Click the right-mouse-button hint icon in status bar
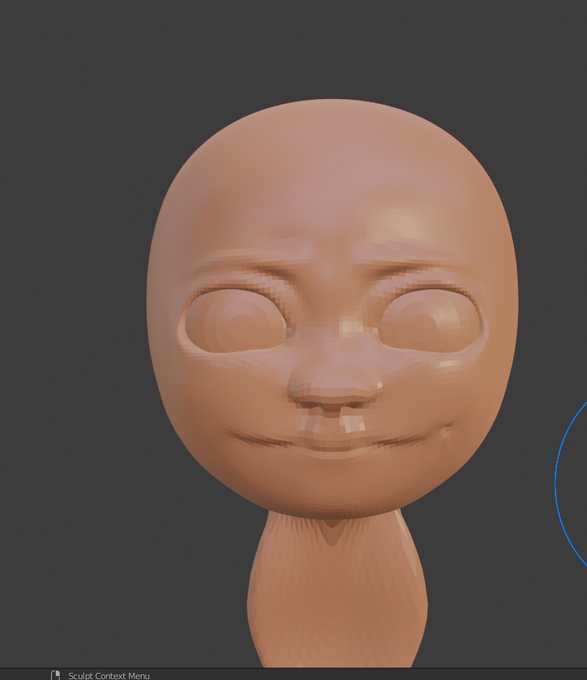Screen dimensions: 587x680 55,675
